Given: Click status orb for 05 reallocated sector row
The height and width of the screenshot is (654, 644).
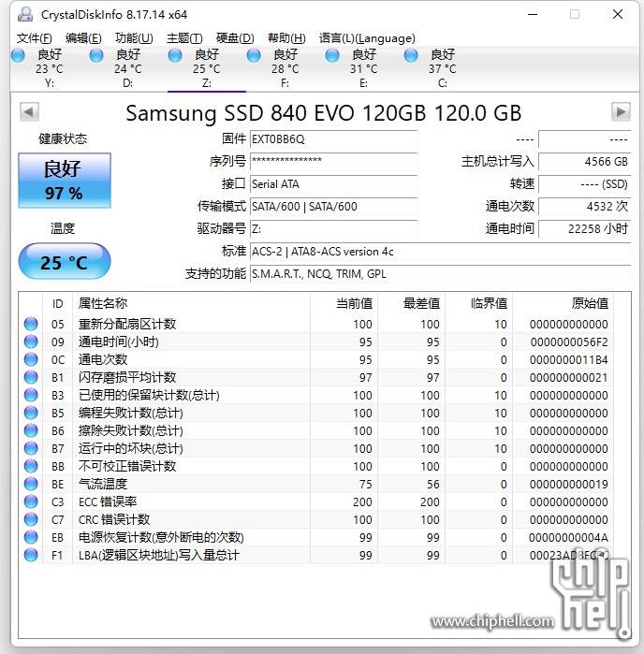Looking at the screenshot, I should pos(31,324).
